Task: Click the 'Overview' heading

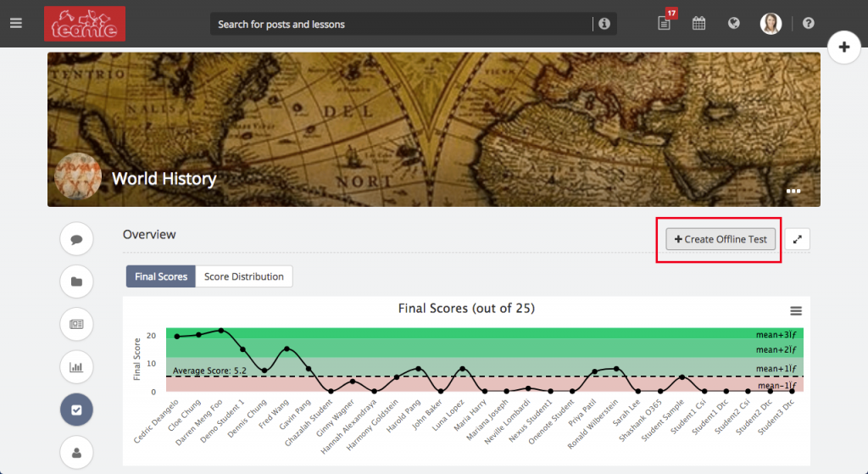Action: click(149, 234)
